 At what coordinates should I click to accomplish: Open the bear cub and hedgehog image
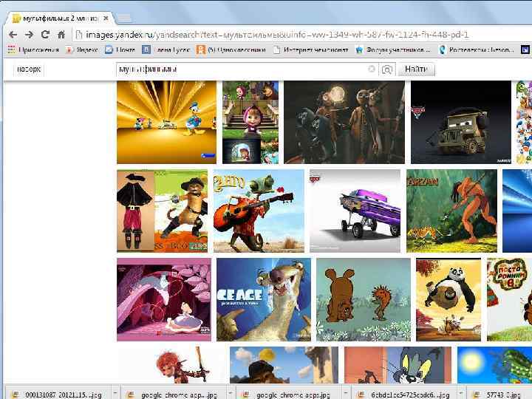(x=363, y=299)
